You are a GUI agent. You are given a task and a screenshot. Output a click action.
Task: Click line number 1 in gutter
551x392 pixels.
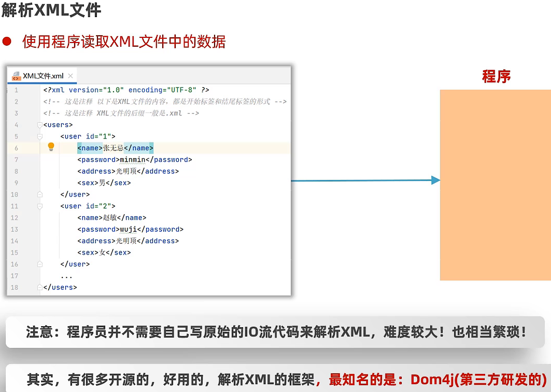coord(16,90)
